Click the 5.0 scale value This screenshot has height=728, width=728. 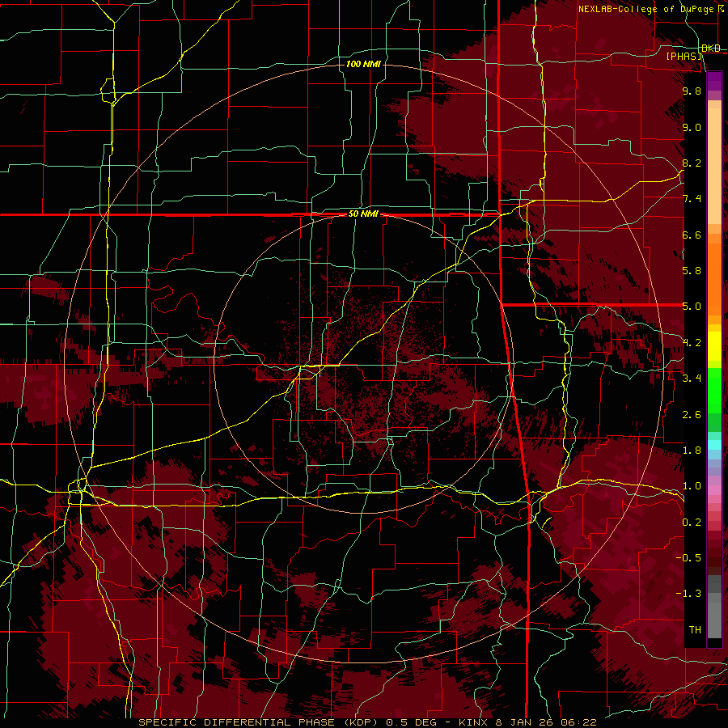[x=692, y=307]
